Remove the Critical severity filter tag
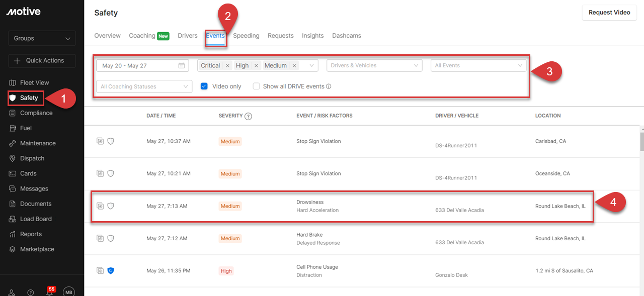 click(227, 66)
